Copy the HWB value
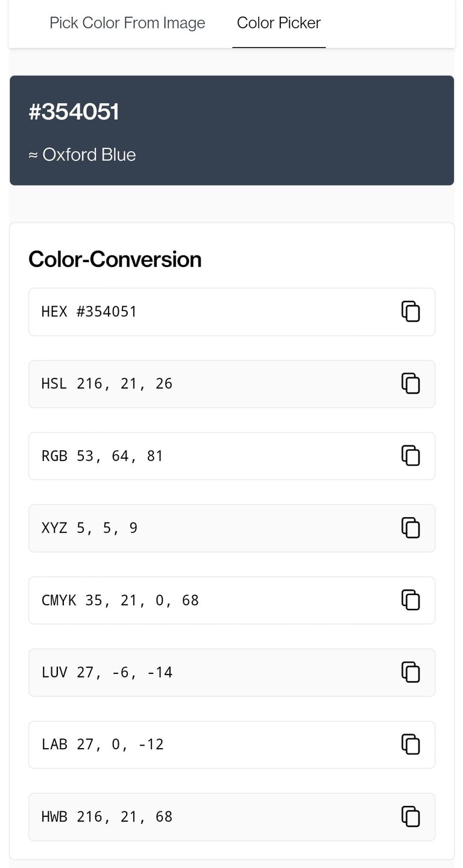Screen dimensions: 463x868 411,817
